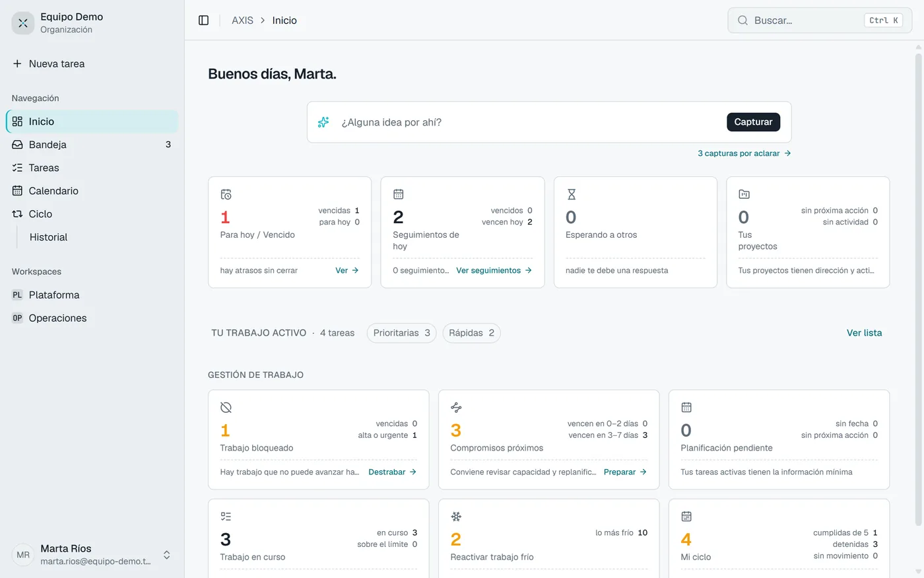This screenshot has width=924, height=578.
Task: Click the MR user avatar
Action: click(x=23, y=555)
